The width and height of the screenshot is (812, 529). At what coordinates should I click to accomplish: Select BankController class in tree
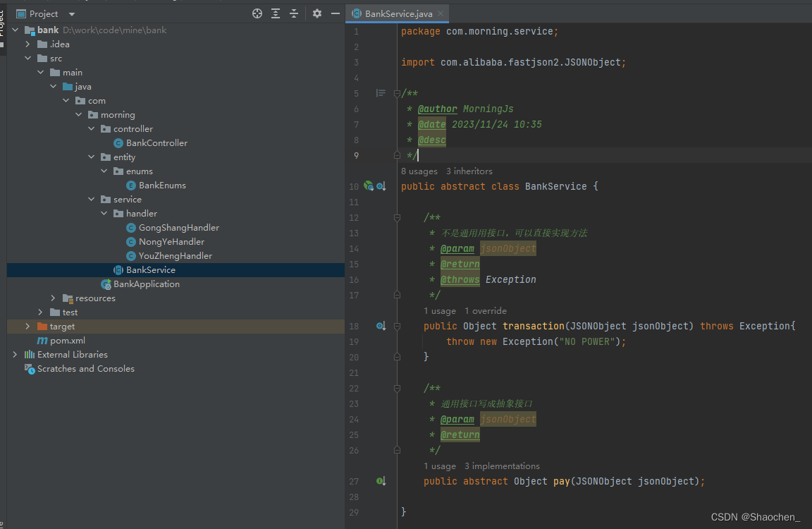point(156,143)
